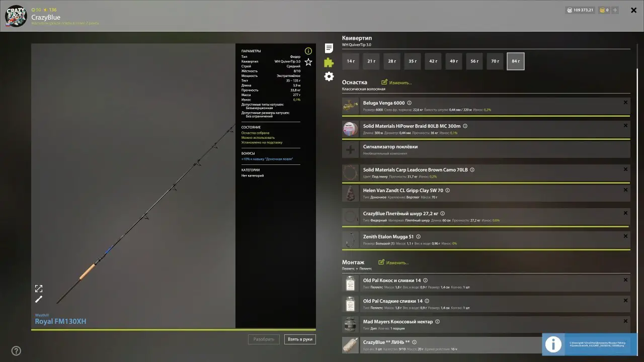
Task: Click the pencil rename icon under the rod preview
Action: (39, 299)
